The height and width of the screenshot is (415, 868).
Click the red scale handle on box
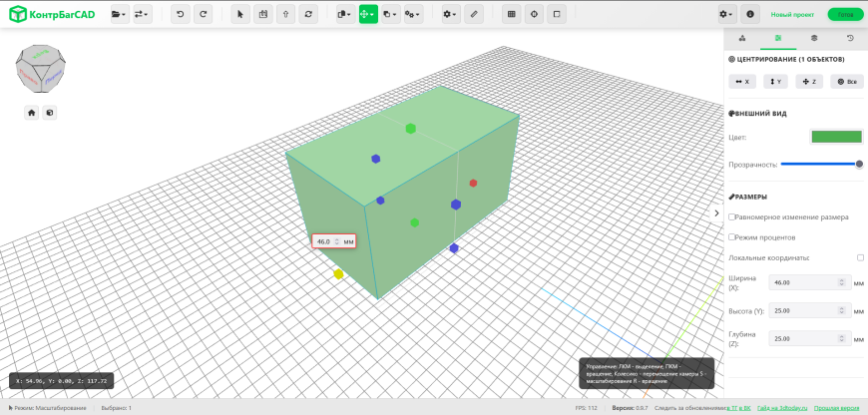click(x=473, y=184)
